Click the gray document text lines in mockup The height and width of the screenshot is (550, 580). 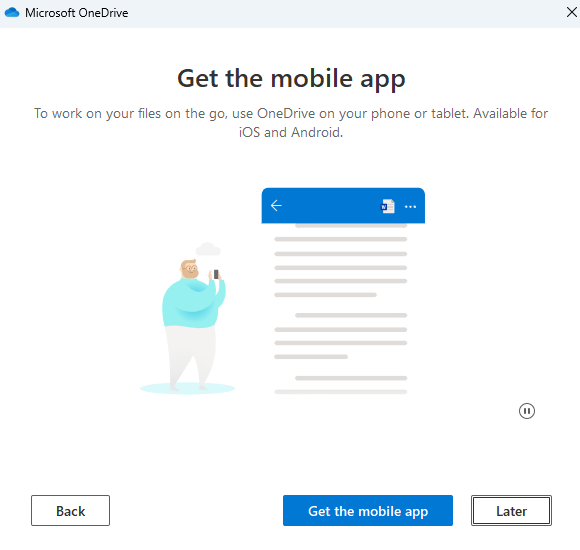tap(341, 308)
